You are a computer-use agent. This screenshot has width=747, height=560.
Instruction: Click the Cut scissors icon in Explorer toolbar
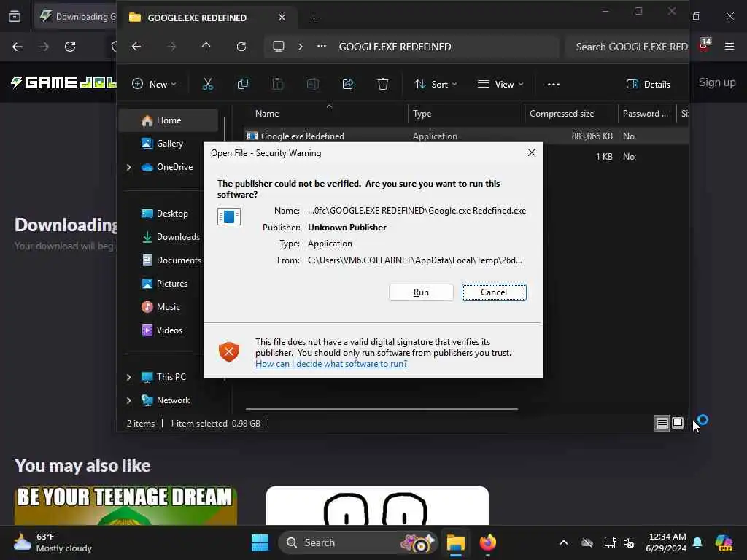(x=207, y=85)
